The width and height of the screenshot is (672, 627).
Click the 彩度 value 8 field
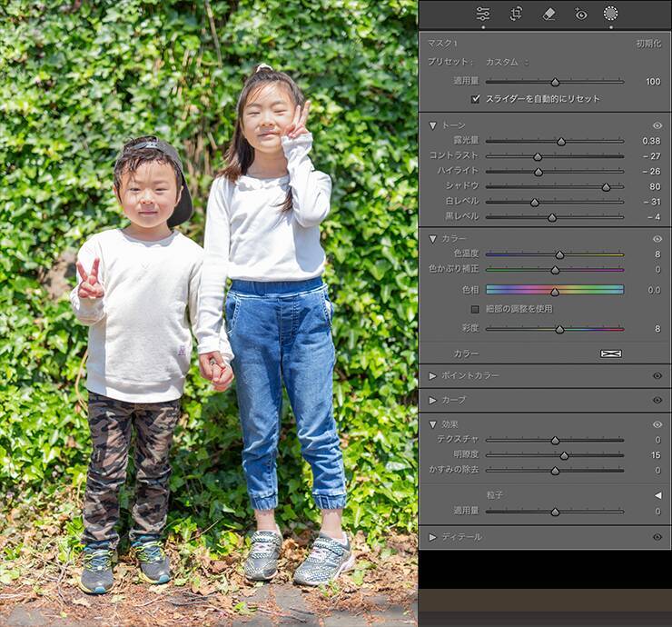[657, 329]
